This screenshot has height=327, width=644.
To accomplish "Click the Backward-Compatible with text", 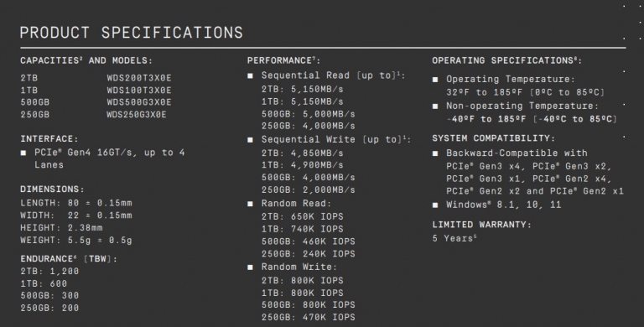I will point(517,153).
